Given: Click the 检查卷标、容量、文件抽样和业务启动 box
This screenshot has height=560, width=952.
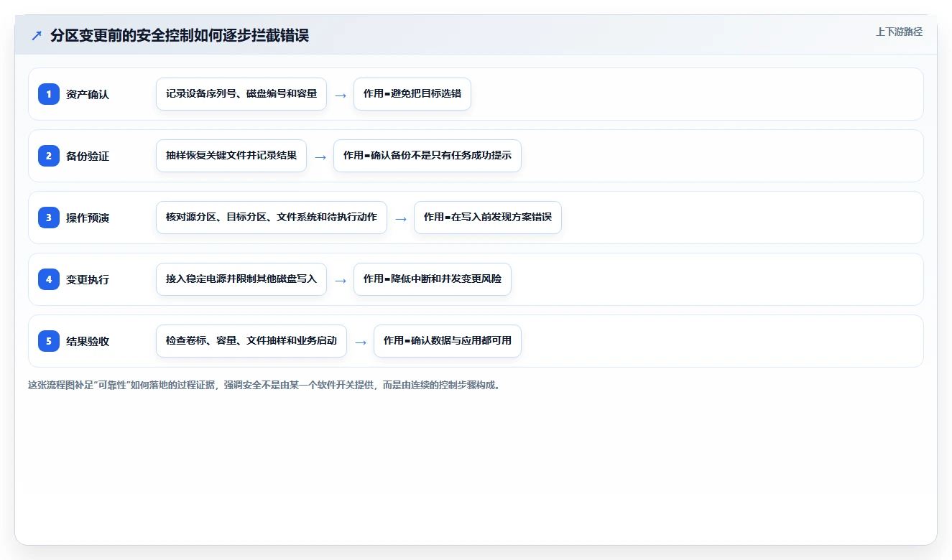Looking at the screenshot, I should tap(251, 341).
